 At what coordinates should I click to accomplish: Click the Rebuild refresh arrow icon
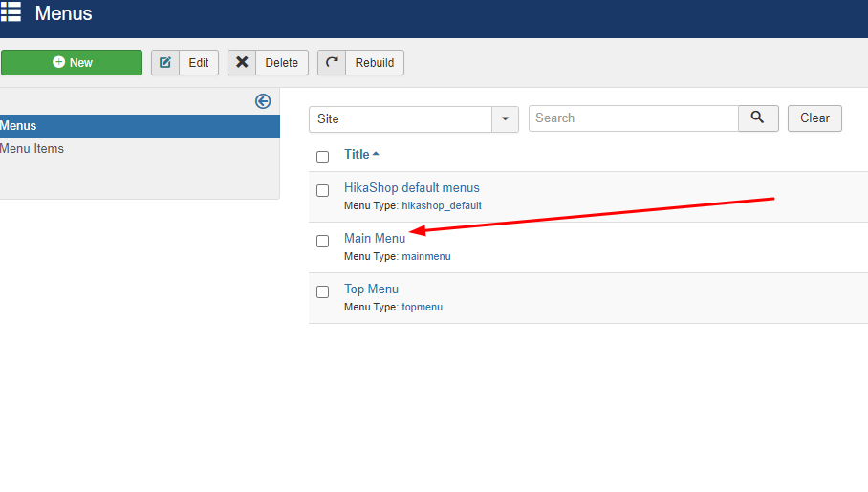(x=332, y=62)
